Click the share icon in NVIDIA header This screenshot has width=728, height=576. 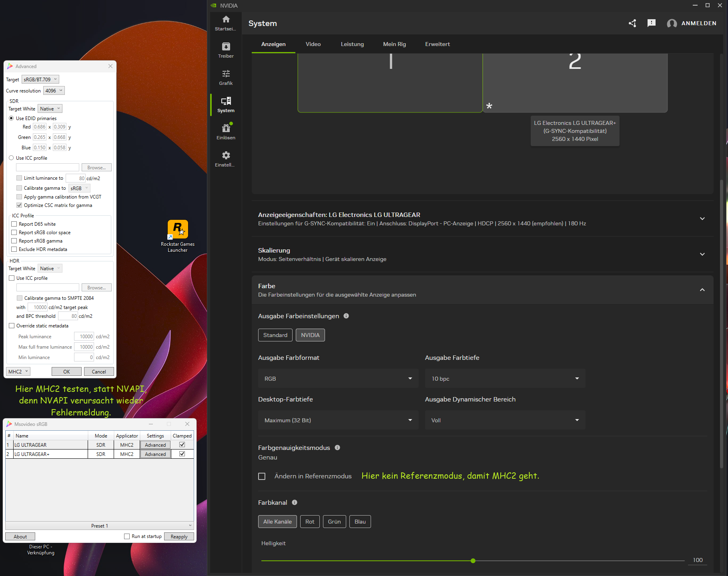[632, 23]
